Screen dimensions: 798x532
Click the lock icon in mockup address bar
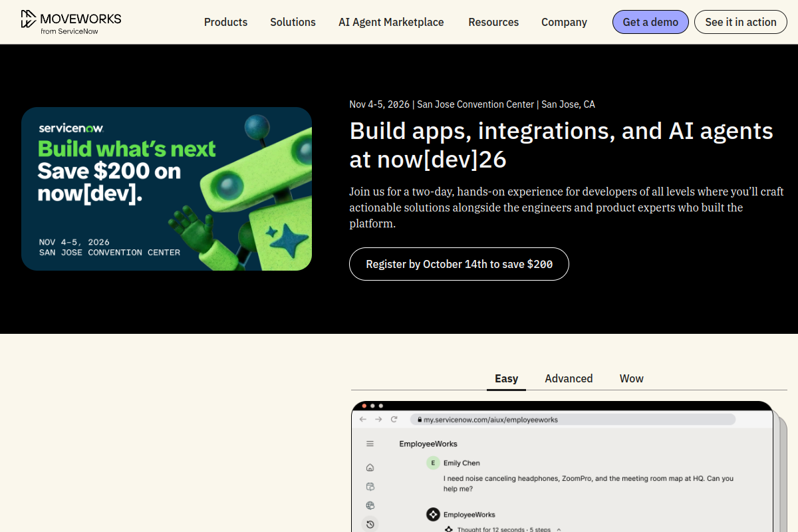(x=420, y=420)
